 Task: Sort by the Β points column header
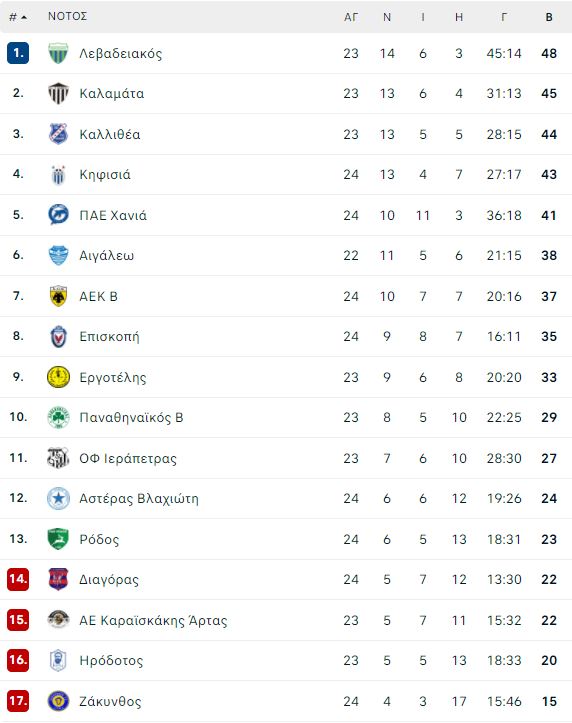click(549, 17)
